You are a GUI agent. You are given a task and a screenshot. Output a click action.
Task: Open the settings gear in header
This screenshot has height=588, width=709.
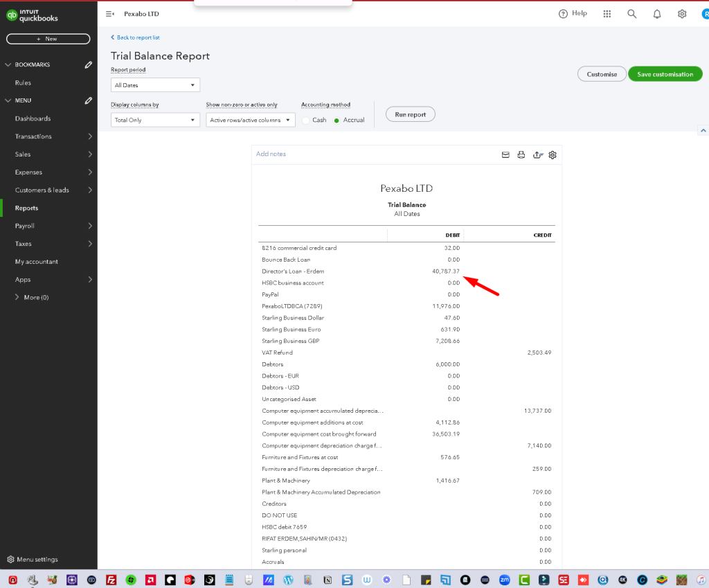click(682, 14)
